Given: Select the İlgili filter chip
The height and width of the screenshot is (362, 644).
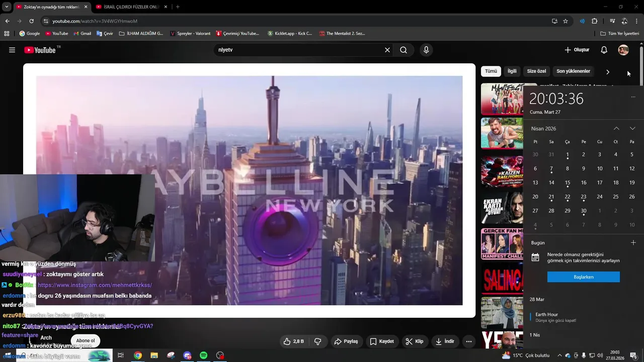Looking at the screenshot, I should pyautogui.click(x=512, y=71).
